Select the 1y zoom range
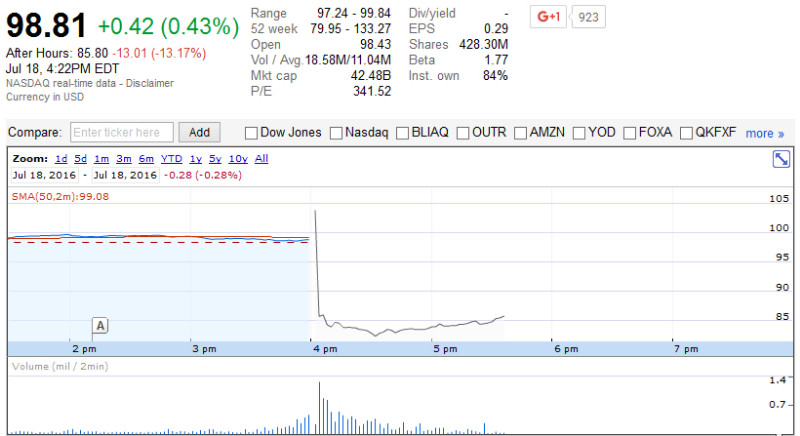 (x=196, y=159)
